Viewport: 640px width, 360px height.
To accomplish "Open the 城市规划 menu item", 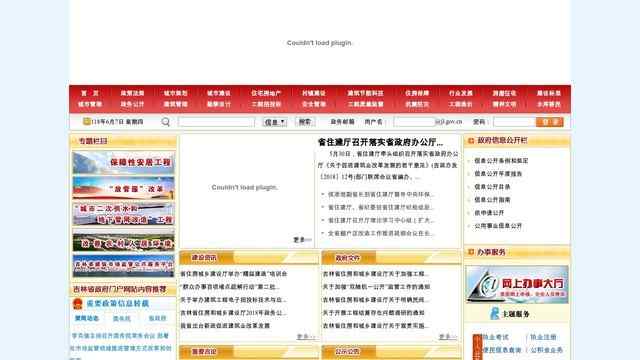I will click(x=176, y=93).
